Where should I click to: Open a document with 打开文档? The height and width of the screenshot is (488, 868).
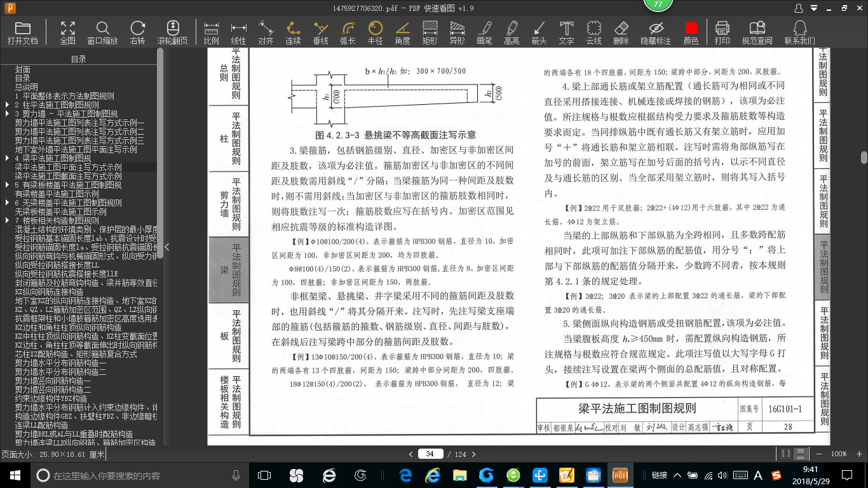click(x=23, y=32)
